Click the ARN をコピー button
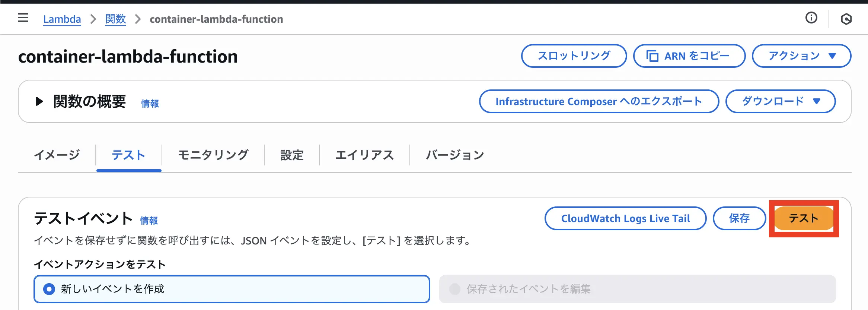 coord(689,56)
